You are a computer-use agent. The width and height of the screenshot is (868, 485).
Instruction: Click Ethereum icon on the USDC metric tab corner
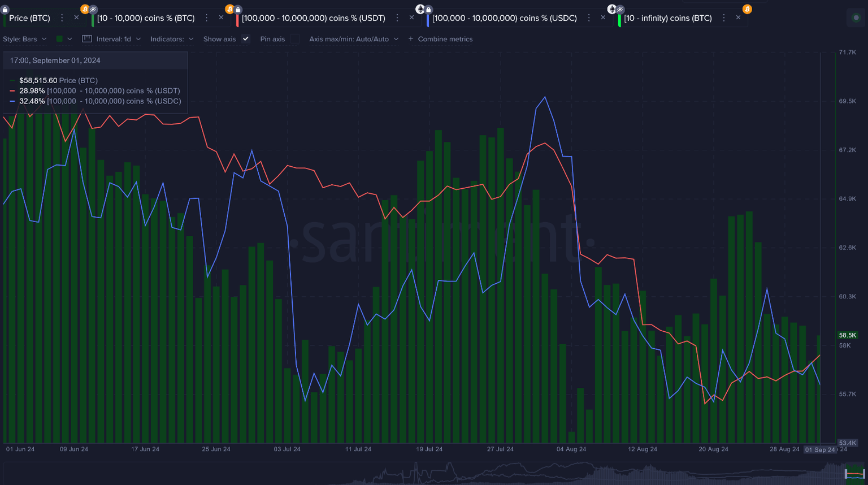click(611, 9)
